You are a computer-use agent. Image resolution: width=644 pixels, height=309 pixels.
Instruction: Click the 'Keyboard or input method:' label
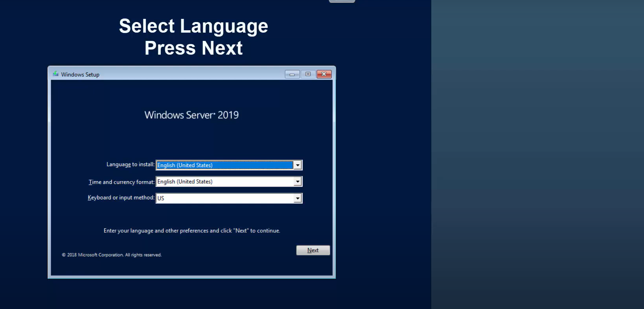click(121, 197)
